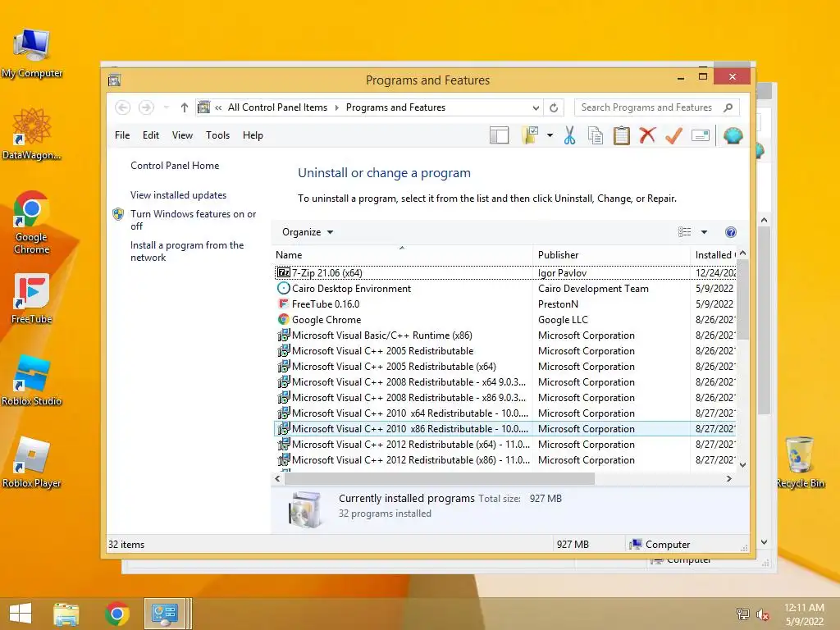Open recent locations dropdown beside Forward arrow
Viewport: 840px width, 630px height.
[166, 107]
